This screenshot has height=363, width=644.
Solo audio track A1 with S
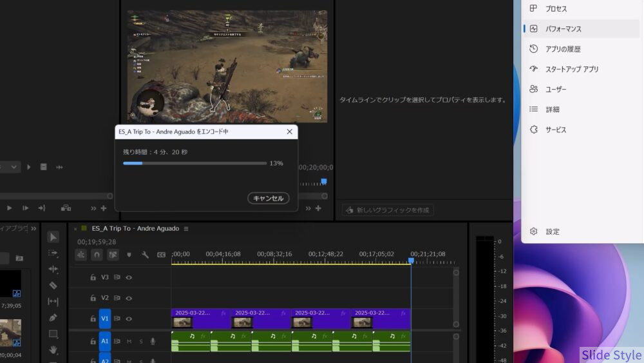(x=141, y=341)
